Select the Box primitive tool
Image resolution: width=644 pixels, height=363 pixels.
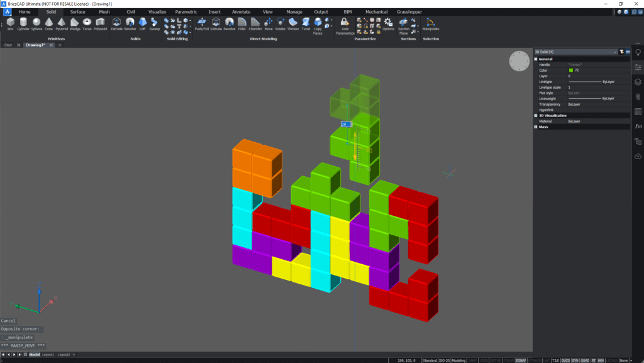[10, 24]
